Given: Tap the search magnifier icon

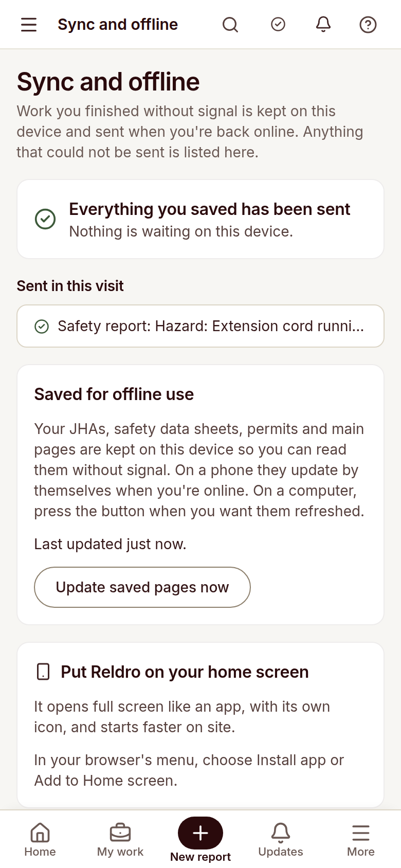Looking at the screenshot, I should coord(230,24).
